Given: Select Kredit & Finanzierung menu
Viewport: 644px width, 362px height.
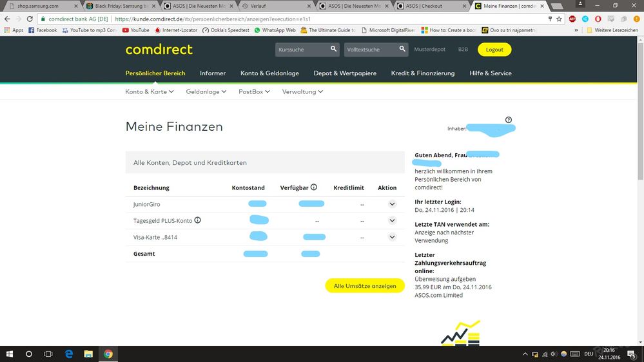Looking at the screenshot, I should pos(422,73).
